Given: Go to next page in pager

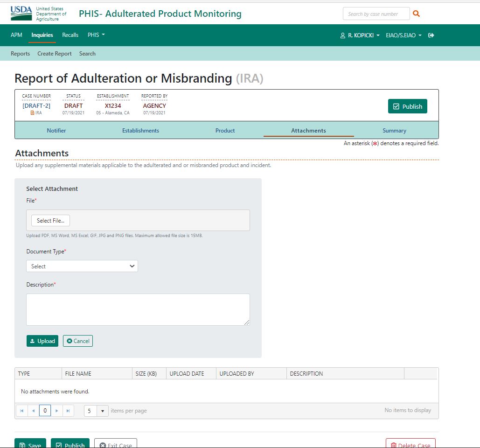Looking at the screenshot, I should pyautogui.click(x=57, y=411).
